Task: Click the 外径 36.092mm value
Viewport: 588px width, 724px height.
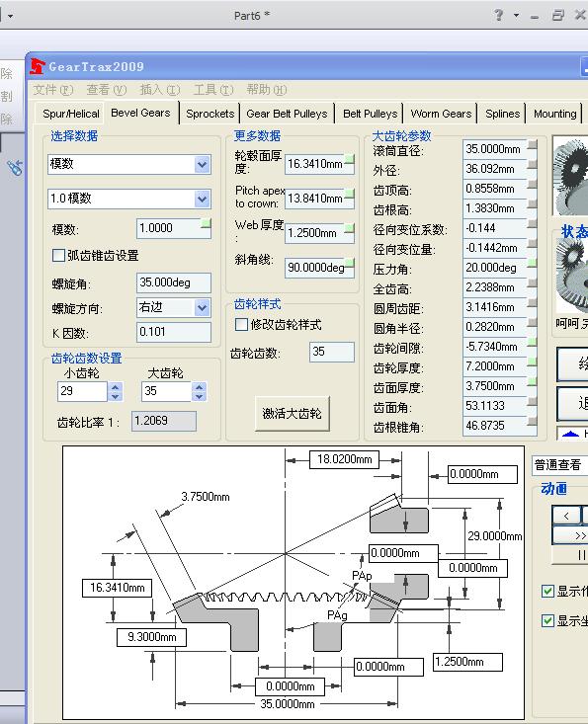Action: point(495,169)
